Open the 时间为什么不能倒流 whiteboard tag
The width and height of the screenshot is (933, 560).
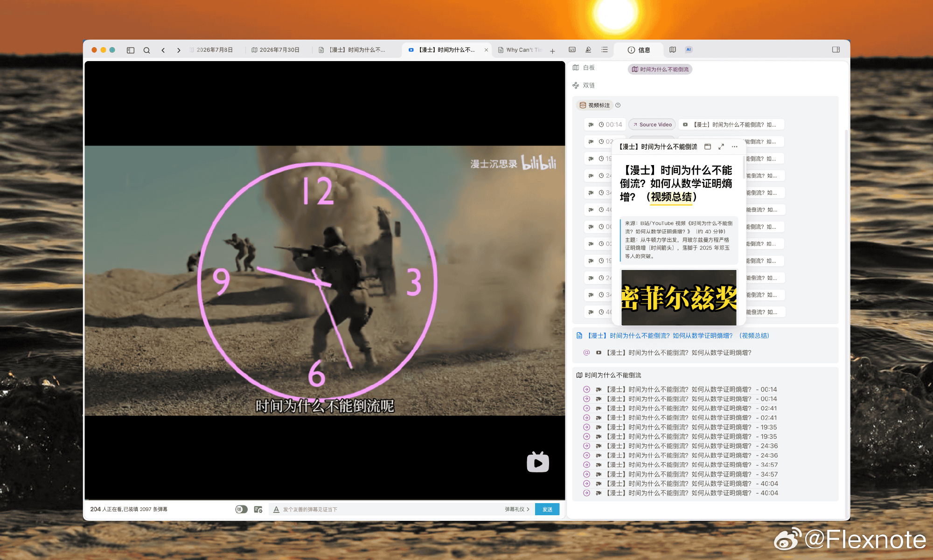pos(660,69)
